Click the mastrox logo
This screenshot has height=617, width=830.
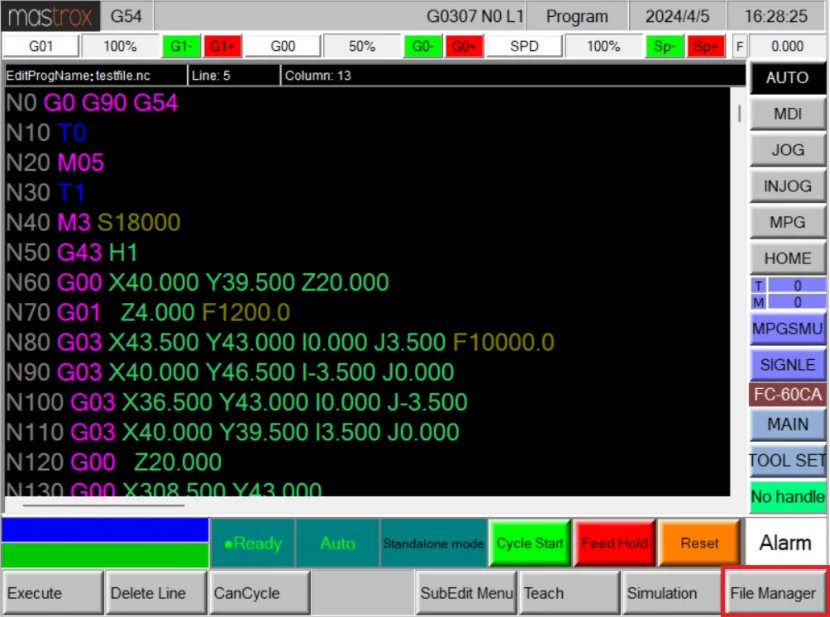[50, 16]
